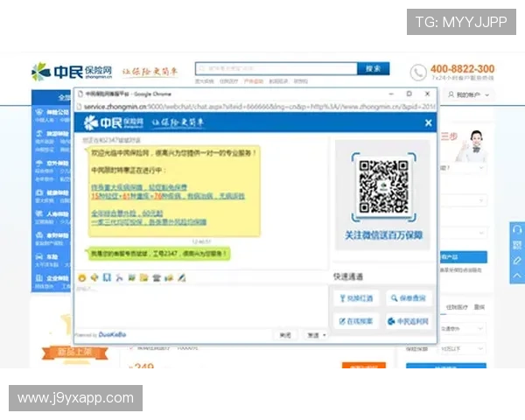Viewport: 525px width, 420px height.
Task: Open 车险 category in the left menu
Action: tap(52, 257)
